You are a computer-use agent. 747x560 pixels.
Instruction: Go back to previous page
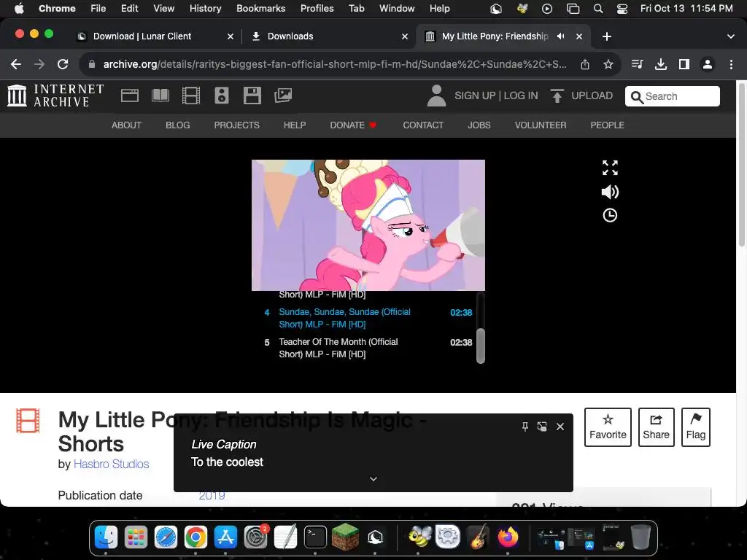tap(16, 64)
